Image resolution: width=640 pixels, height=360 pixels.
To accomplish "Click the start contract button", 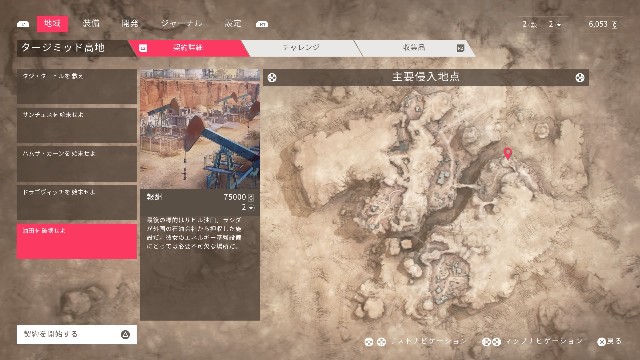I will 77,334.
